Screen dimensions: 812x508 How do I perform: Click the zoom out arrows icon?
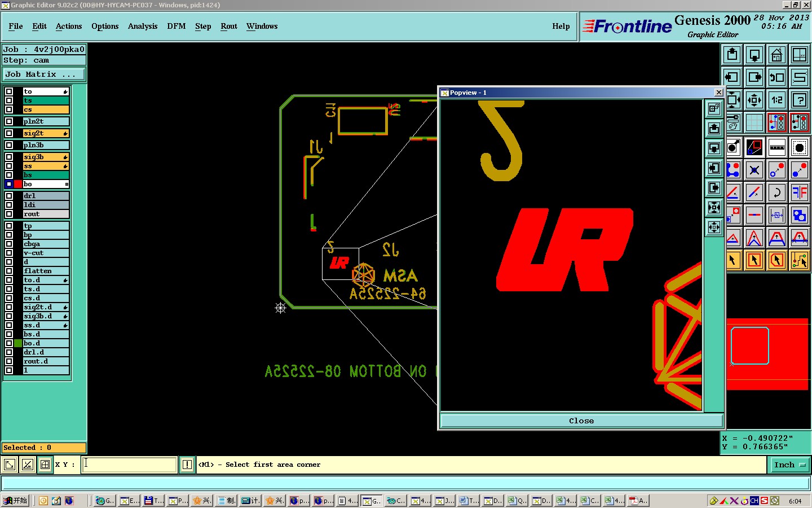(754, 100)
